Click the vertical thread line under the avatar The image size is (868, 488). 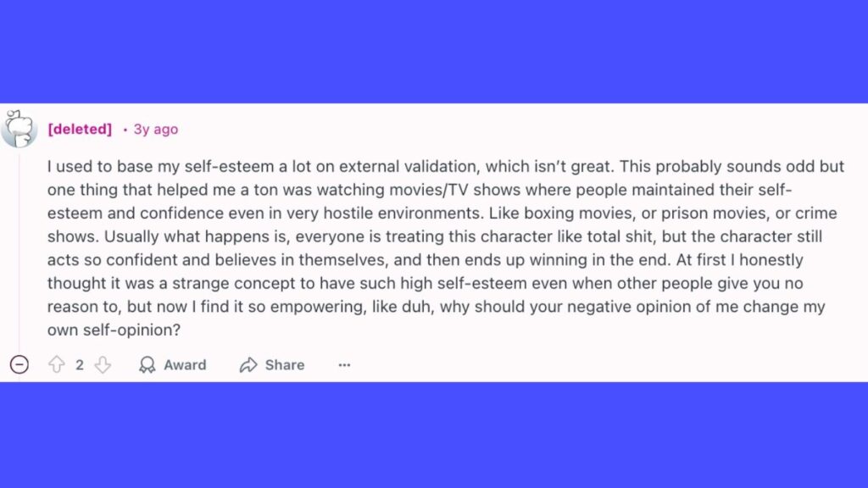coord(19,254)
